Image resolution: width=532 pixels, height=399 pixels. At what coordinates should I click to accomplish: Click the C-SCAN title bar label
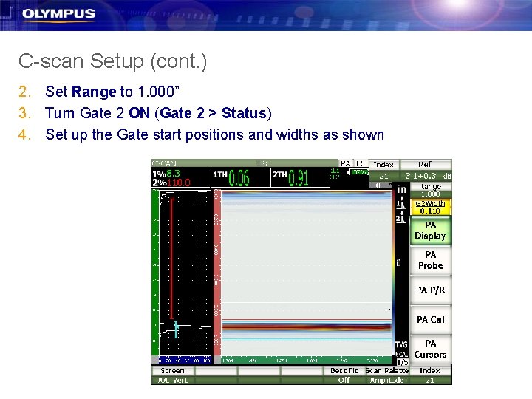coord(164,163)
